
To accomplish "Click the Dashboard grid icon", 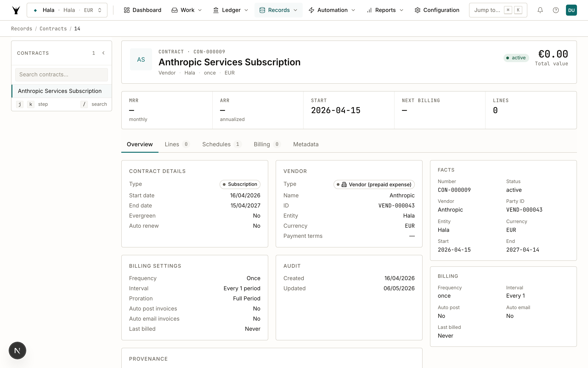I will [127, 10].
